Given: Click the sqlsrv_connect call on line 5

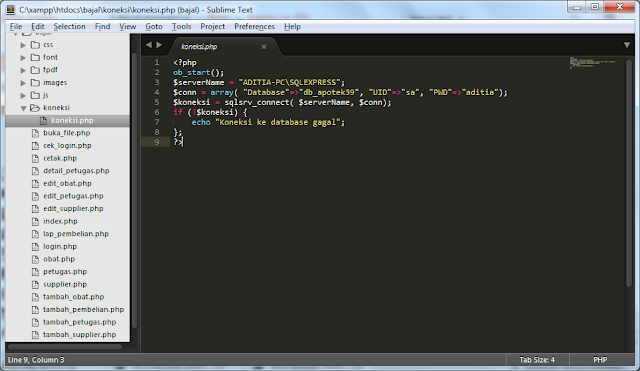Looking at the screenshot, I should coord(257,102).
